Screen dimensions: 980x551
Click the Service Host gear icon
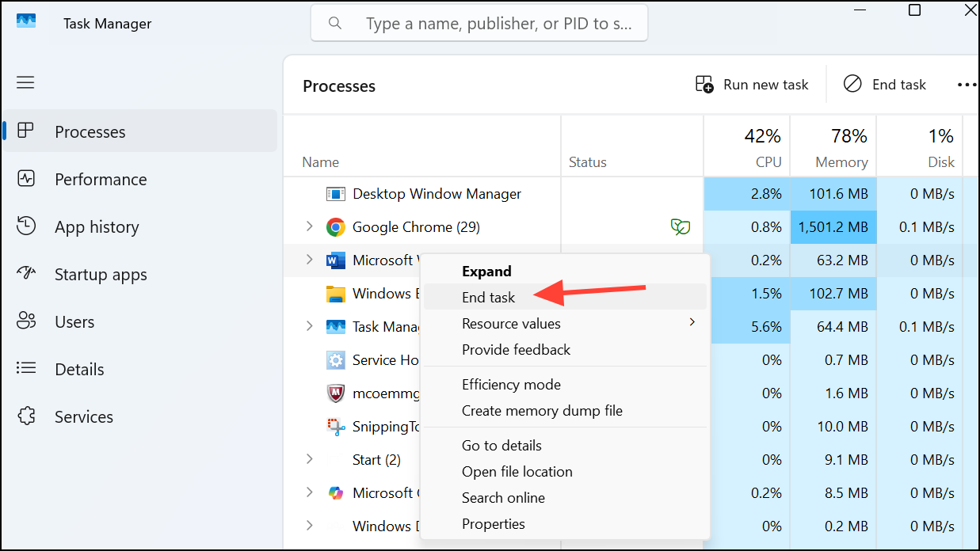(336, 360)
